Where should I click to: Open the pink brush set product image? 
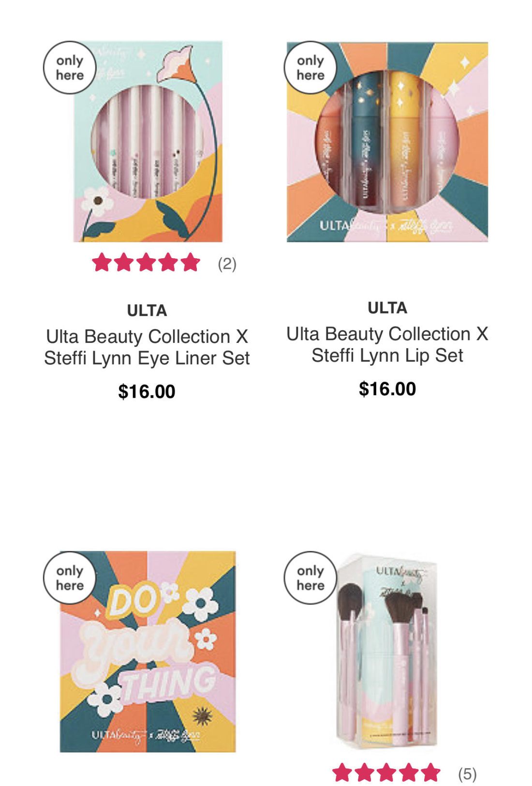click(x=387, y=652)
